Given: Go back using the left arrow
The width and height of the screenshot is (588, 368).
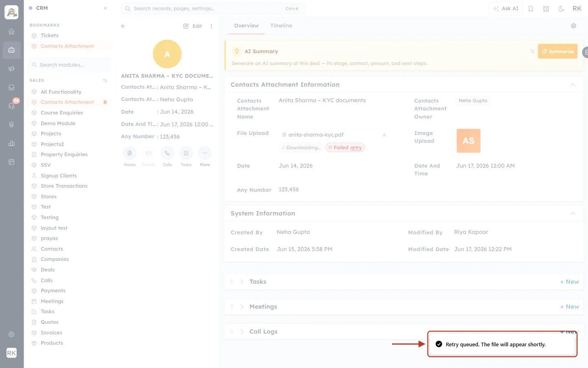Looking at the screenshot, I should (x=123, y=26).
